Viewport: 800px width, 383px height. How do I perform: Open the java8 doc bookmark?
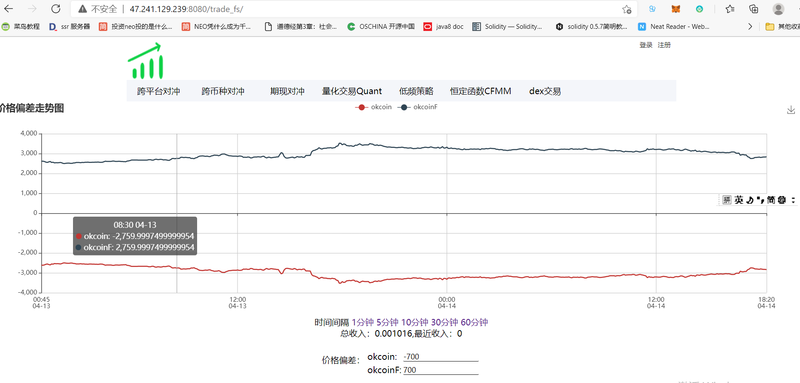pos(443,27)
